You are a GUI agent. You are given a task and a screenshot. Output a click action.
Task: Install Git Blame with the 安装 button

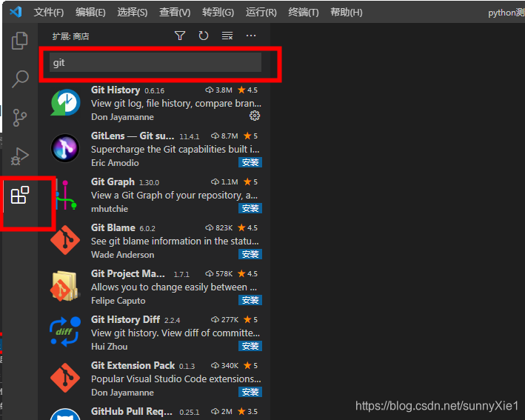250,254
